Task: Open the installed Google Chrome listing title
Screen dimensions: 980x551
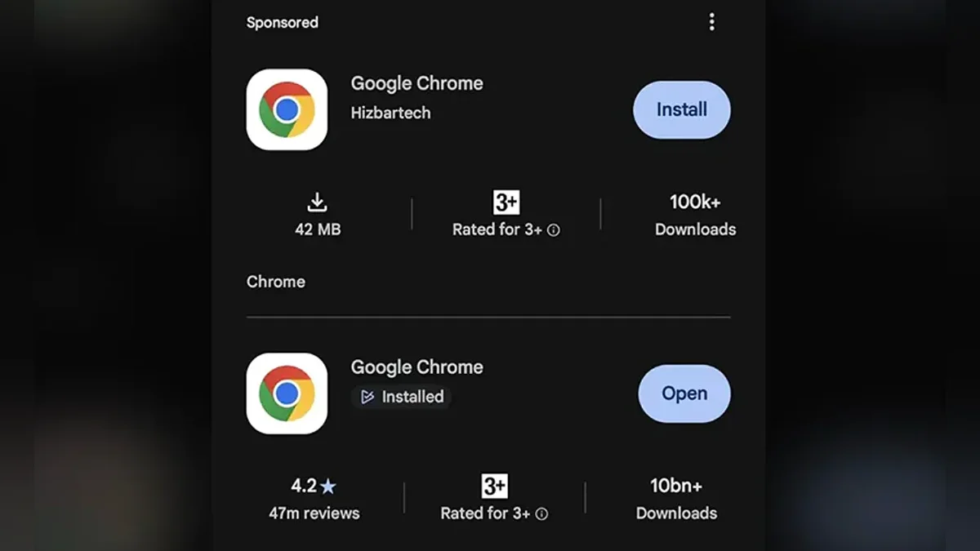Action: coord(416,367)
